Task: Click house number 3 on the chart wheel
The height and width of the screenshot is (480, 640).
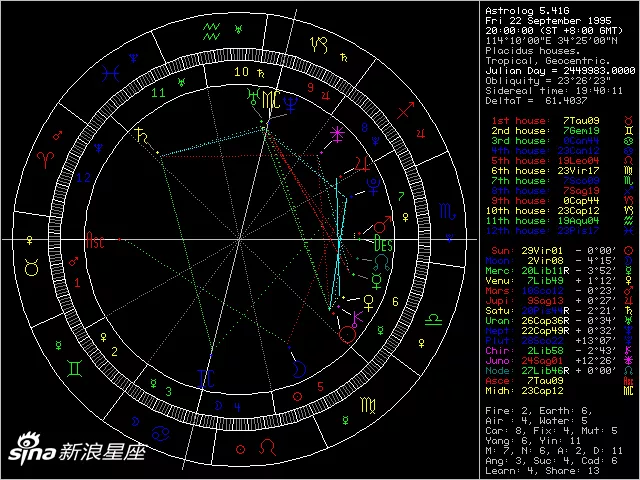Action: coord(169,391)
